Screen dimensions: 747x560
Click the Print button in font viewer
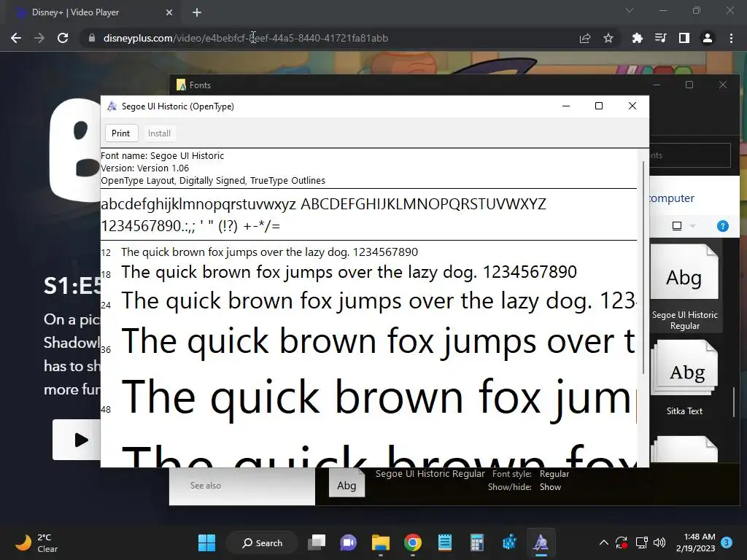[x=121, y=133]
